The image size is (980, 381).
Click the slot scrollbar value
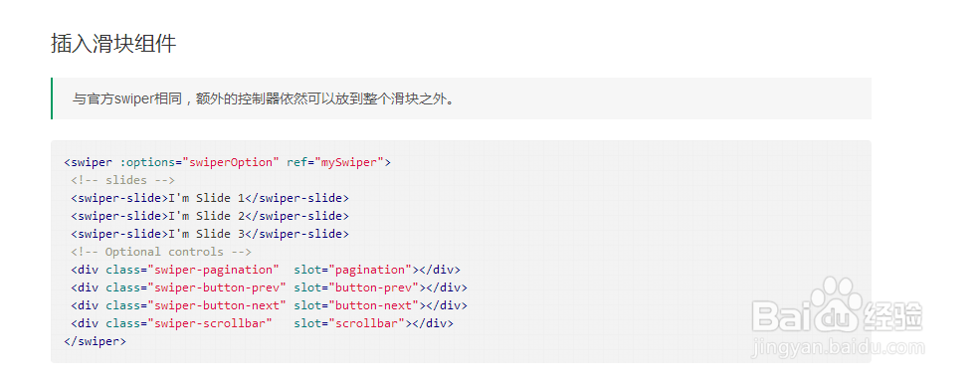[x=367, y=323]
